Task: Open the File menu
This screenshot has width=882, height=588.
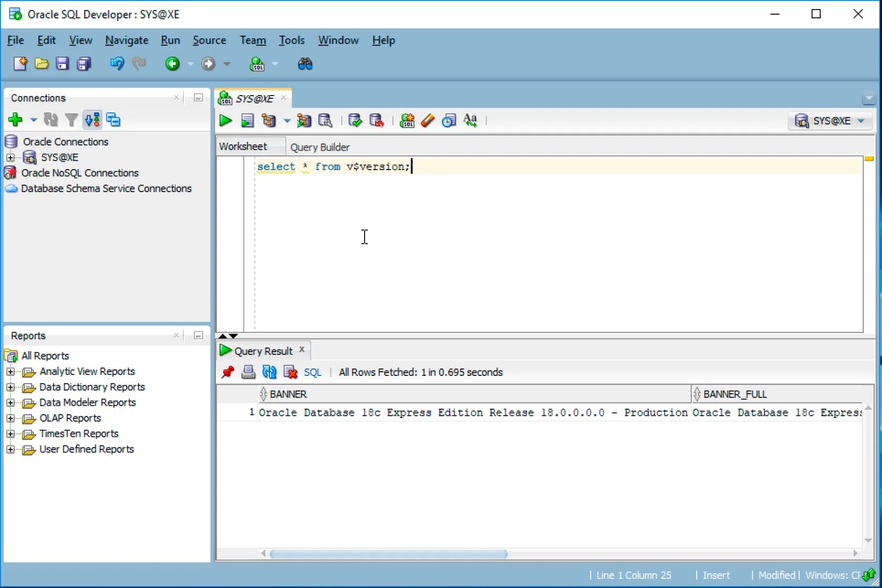Action: click(15, 40)
